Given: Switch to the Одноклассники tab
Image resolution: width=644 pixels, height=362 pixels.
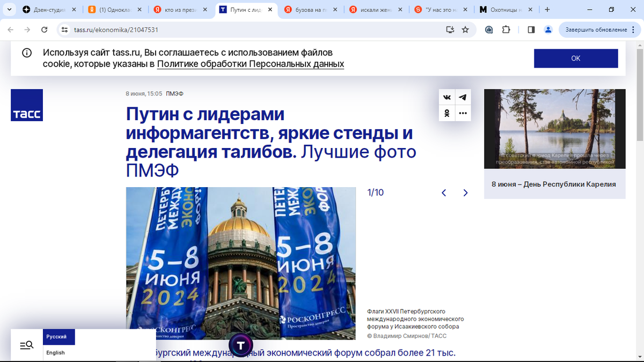Looking at the screenshot, I should [x=115, y=10].
